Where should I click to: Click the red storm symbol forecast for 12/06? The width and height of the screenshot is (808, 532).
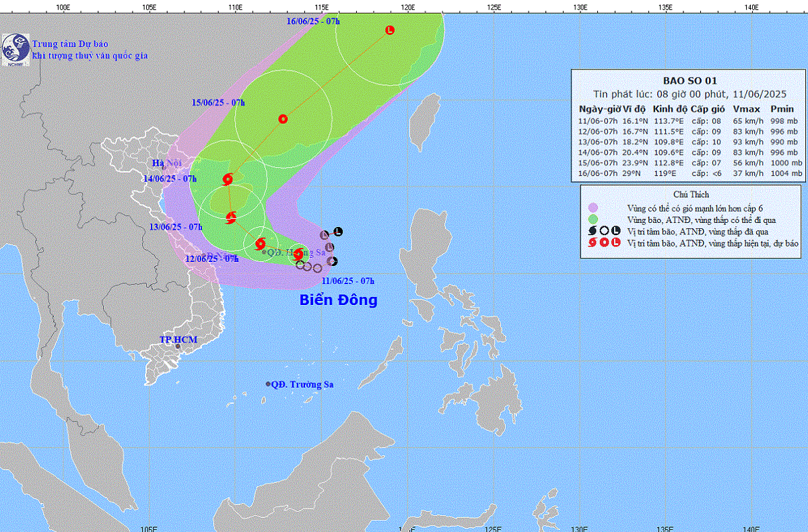(261, 244)
